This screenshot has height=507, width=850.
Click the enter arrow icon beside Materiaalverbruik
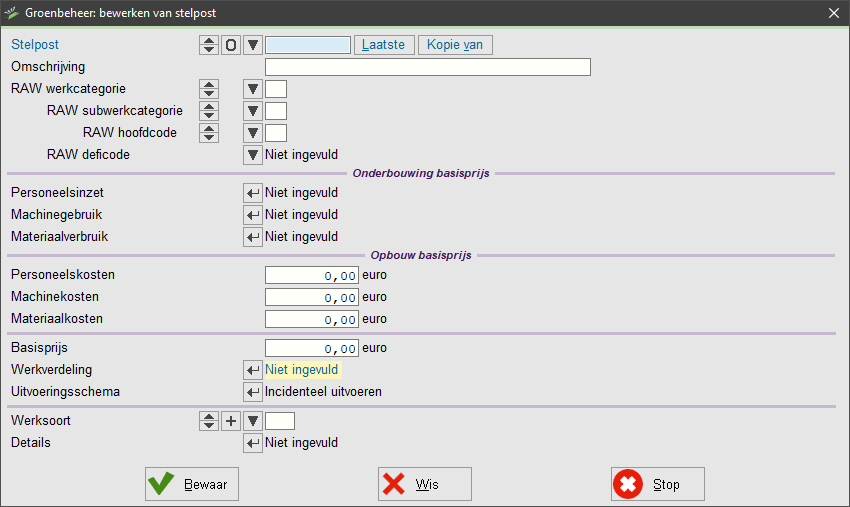click(x=253, y=237)
